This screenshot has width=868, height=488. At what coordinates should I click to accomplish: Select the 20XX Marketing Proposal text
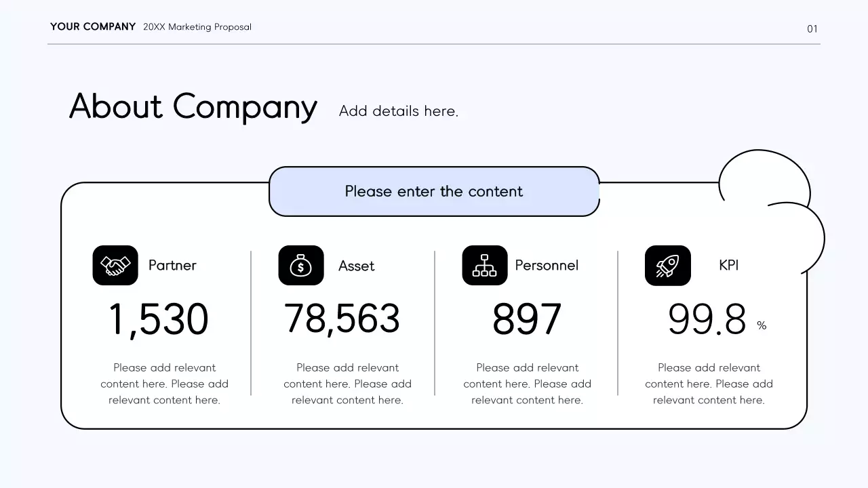pyautogui.click(x=197, y=27)
